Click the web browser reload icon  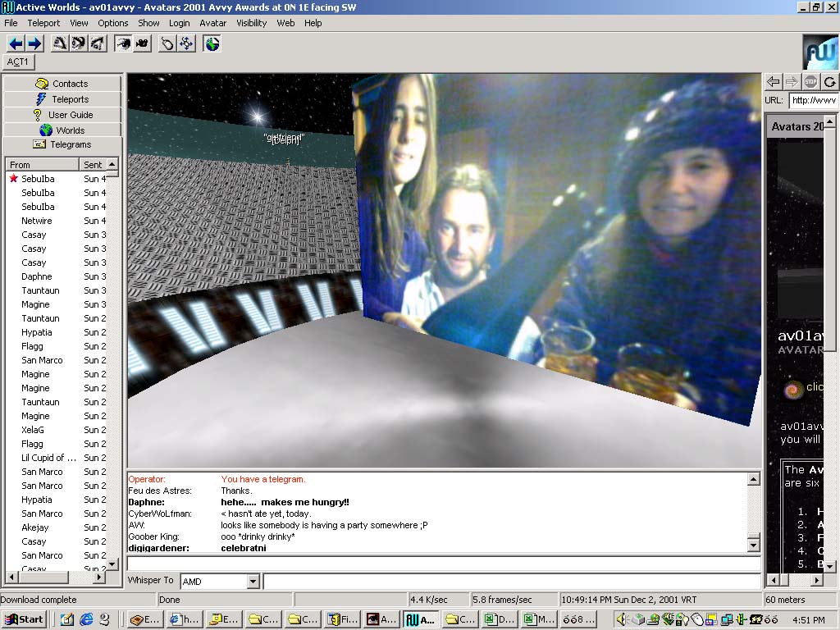pyautogui.click(x=829, y=81)
